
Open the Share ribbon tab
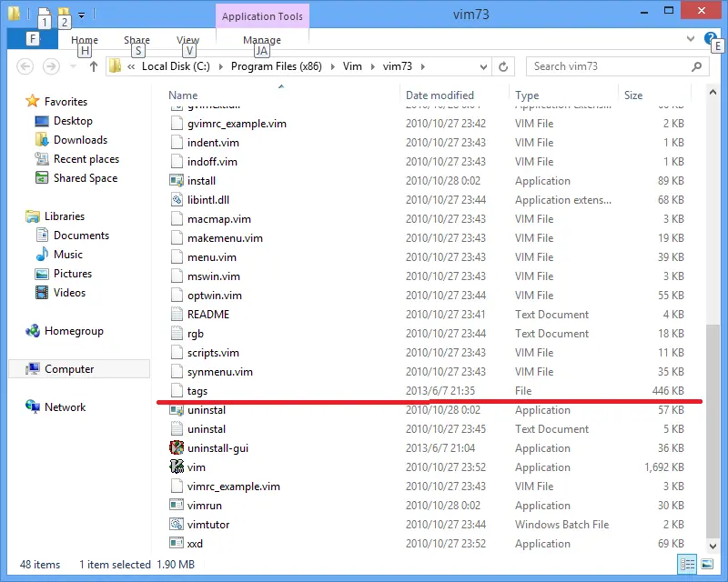[x=137, y=40]
